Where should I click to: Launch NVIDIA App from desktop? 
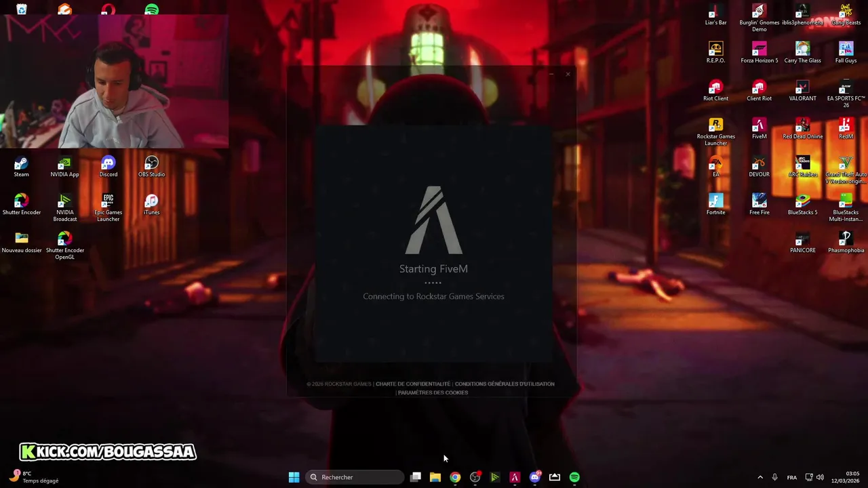(64, 166)
